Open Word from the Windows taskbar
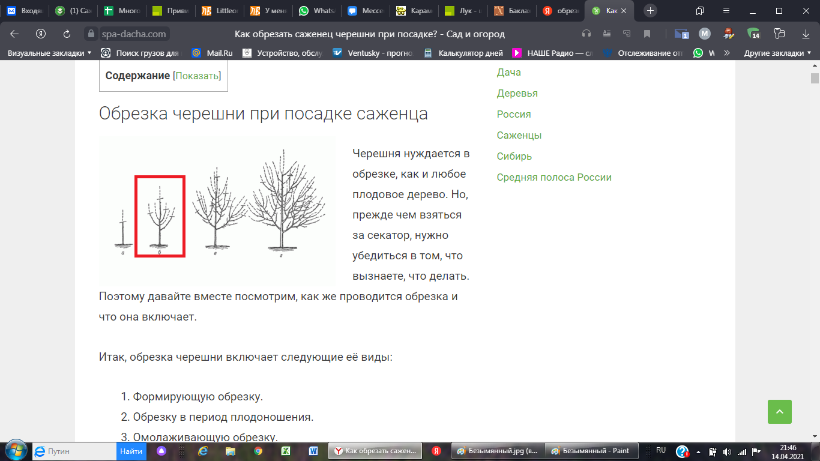820x461 pixels. click(313, 452)
